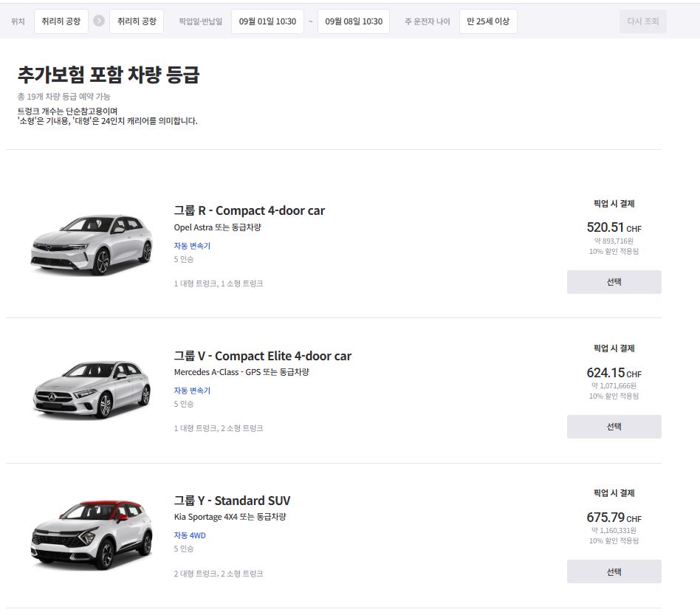
Task: Change return date 09월 08일 10:30
Action: pos(354,21)
